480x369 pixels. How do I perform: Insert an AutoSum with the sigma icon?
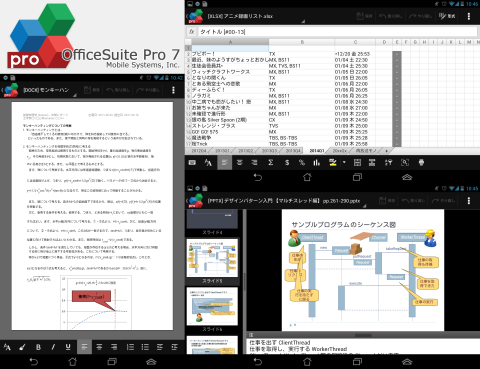pos(271,163)
